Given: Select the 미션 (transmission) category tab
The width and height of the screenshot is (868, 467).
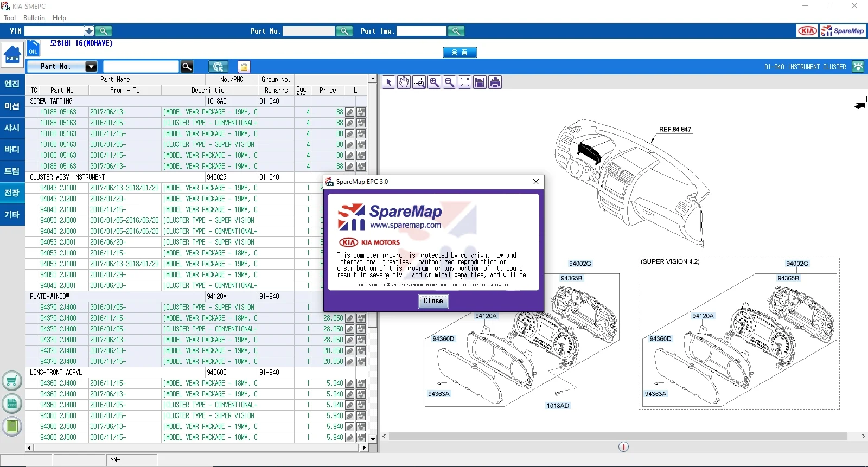Looking at the screenshot, I should [12, 106].
